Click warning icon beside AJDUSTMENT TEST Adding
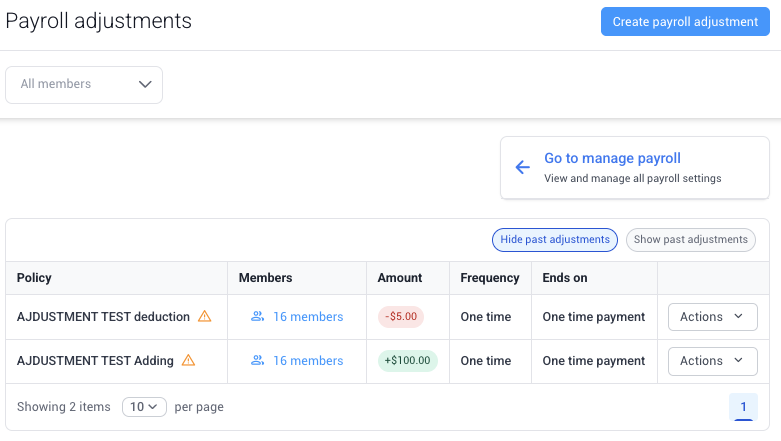Screen dimensions: 781x441 (x=188, y=360)
